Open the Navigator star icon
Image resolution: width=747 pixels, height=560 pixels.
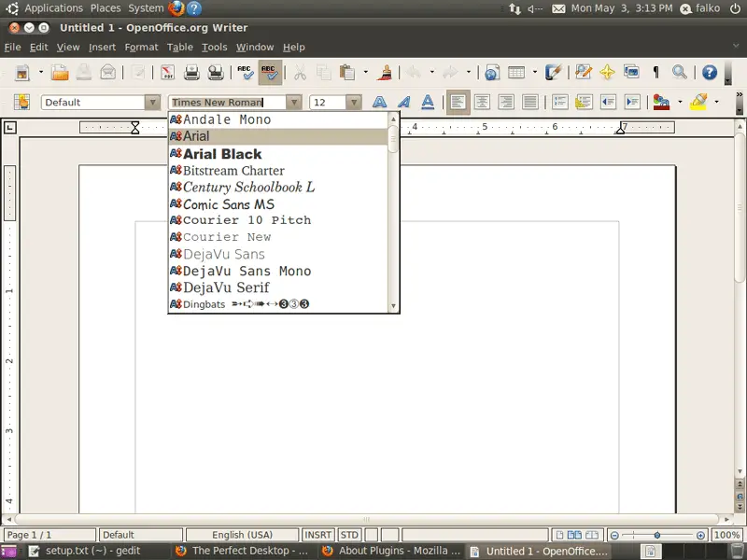pyautogui.click(x=607, y=73)
